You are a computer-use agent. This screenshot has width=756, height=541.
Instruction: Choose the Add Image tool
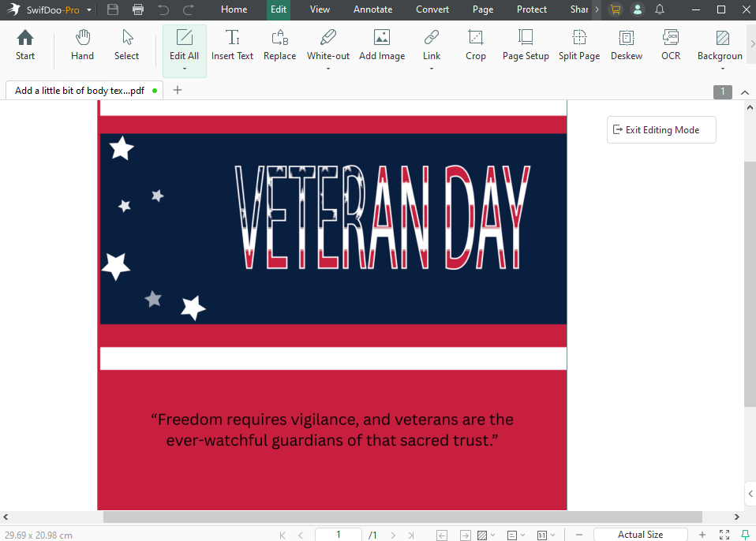[382, 45]
